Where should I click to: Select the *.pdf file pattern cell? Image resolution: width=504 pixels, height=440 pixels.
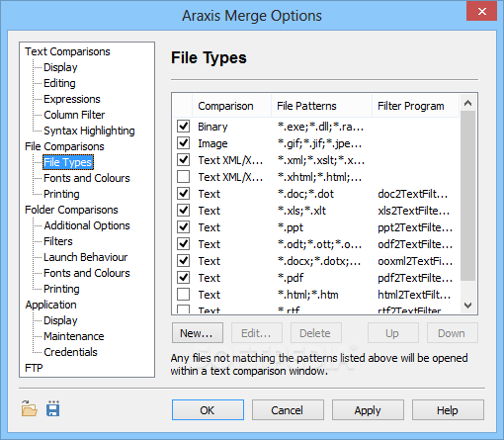point(291,278)
